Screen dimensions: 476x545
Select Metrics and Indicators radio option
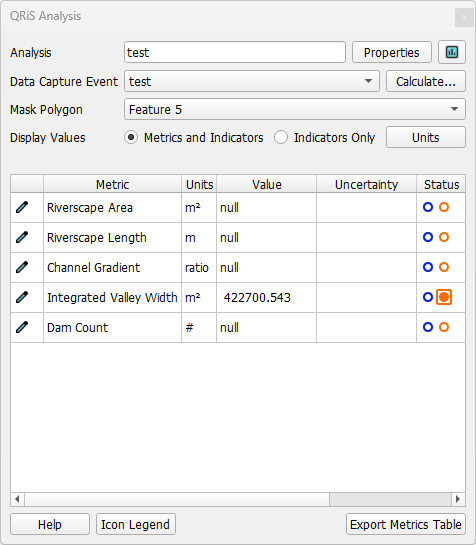(131, 137)
